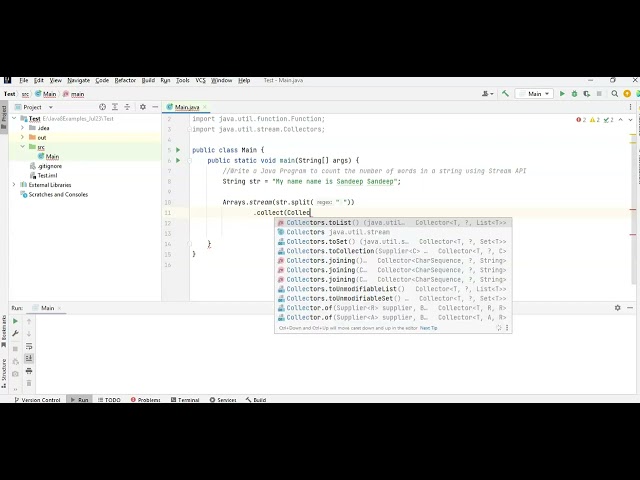Choose Collectors.toSet() suggestion
Viewport: 640px width, 480px height.
[x=393, y=242]
